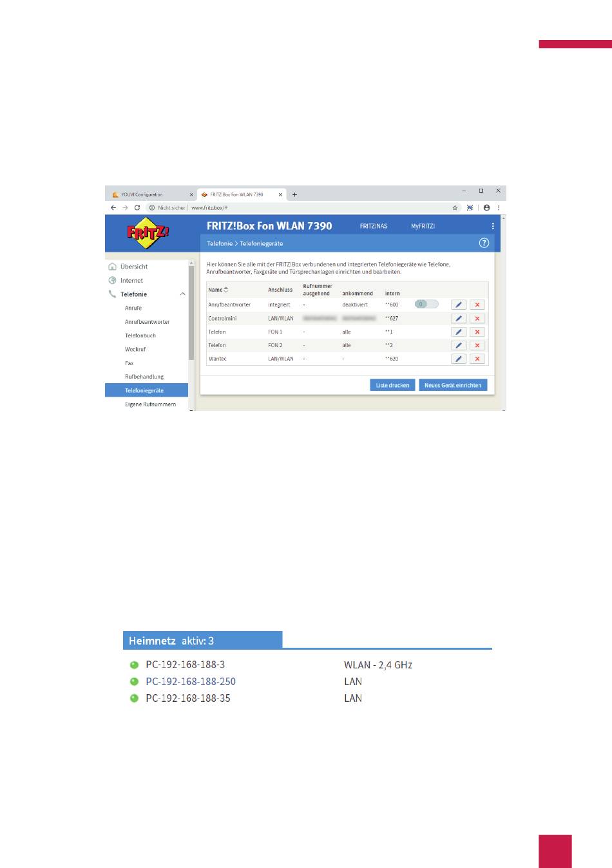Image resolution: width=612 pixels, height=868 pixels.
Task: Click the Liste drucken button
Action: [x=393, y=385]
